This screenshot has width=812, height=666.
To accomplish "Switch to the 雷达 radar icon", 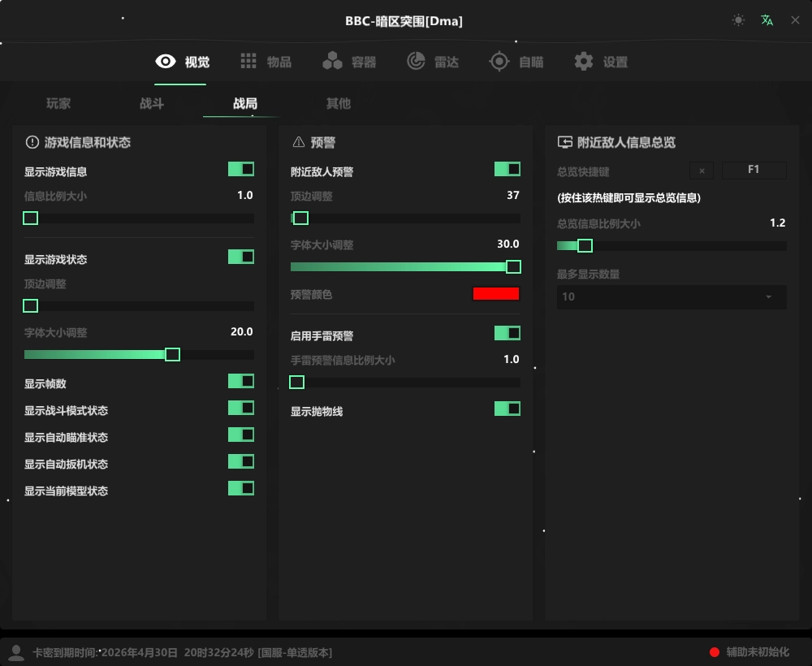I will click(416, 62).
